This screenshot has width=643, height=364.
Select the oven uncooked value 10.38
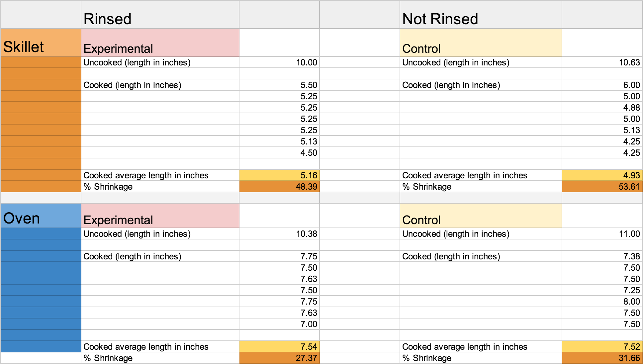point(279,234)
